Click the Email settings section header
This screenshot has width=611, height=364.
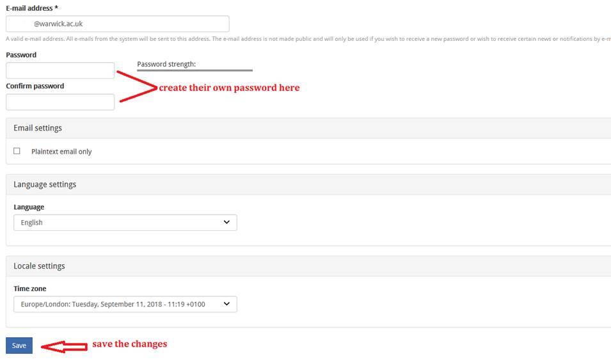pyautogui.click(x=38, y=128)
